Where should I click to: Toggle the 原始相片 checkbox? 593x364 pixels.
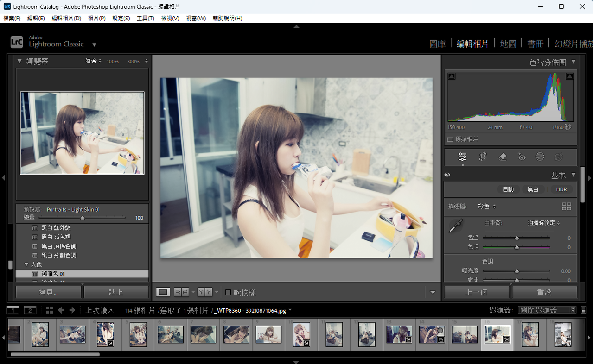(450, 139)
